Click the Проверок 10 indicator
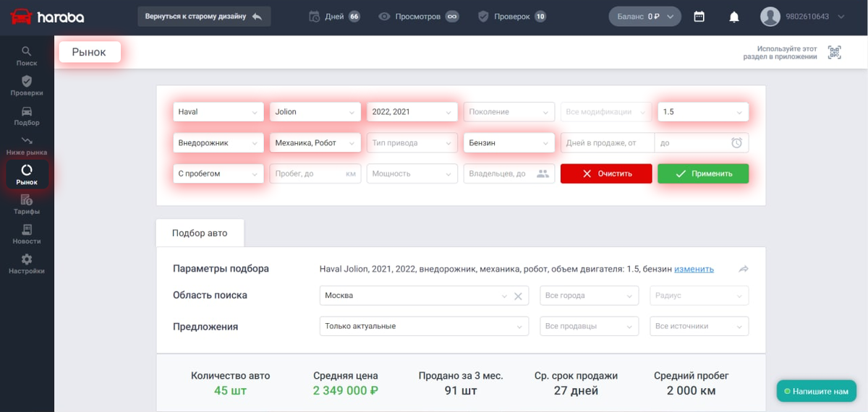The width and height of the screenshot is (868, 412). coord(512,16)
